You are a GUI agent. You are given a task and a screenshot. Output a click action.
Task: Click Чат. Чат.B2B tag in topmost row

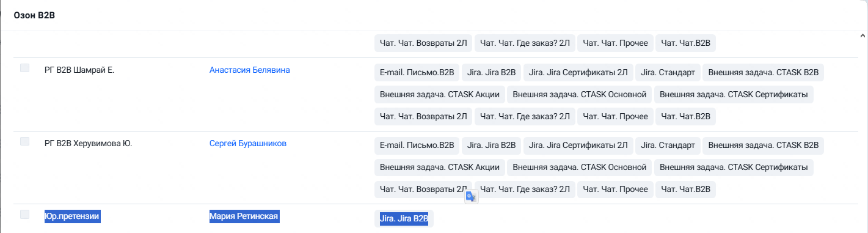685,43
